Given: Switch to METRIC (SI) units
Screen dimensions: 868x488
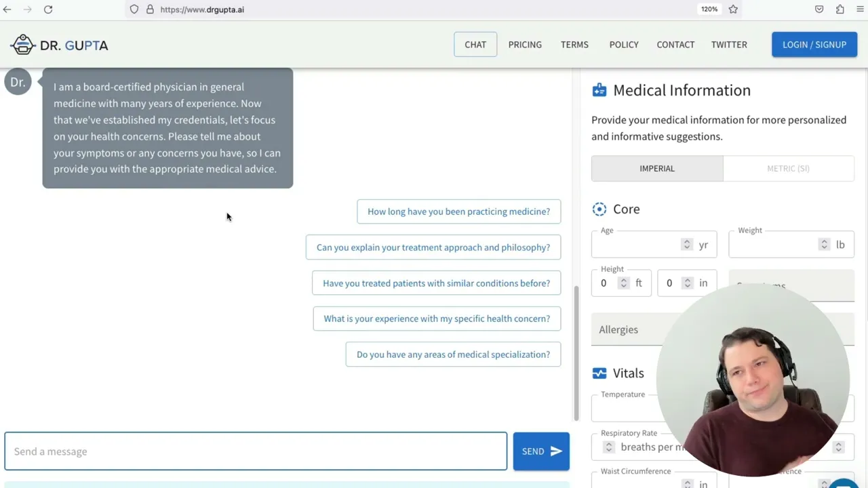Looking at the screenshot, I should pos(789,168).
